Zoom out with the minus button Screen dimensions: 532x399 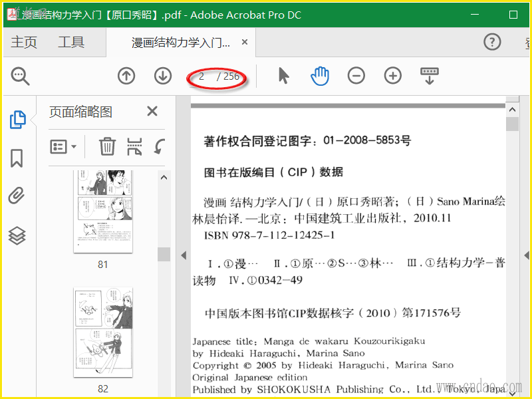(x=356, y=76)
